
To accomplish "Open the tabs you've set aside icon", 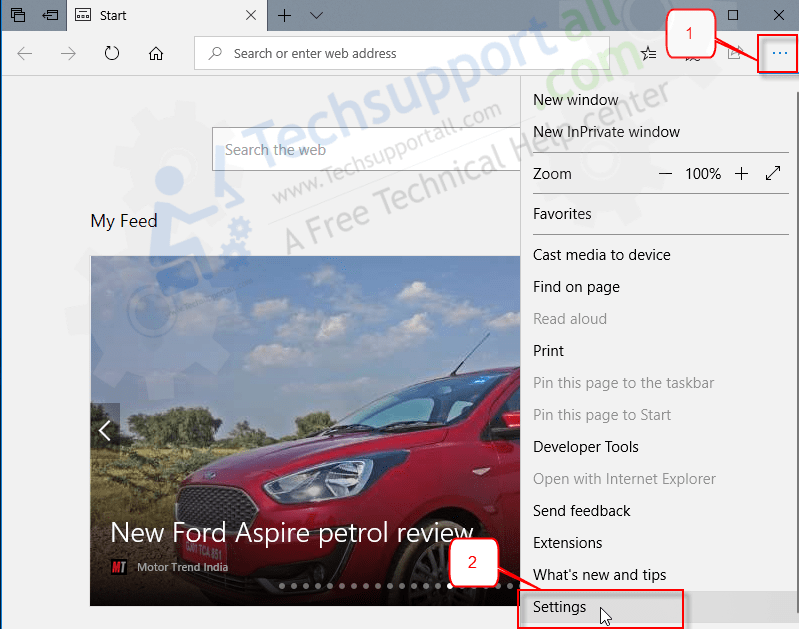I will coord(18,15).
